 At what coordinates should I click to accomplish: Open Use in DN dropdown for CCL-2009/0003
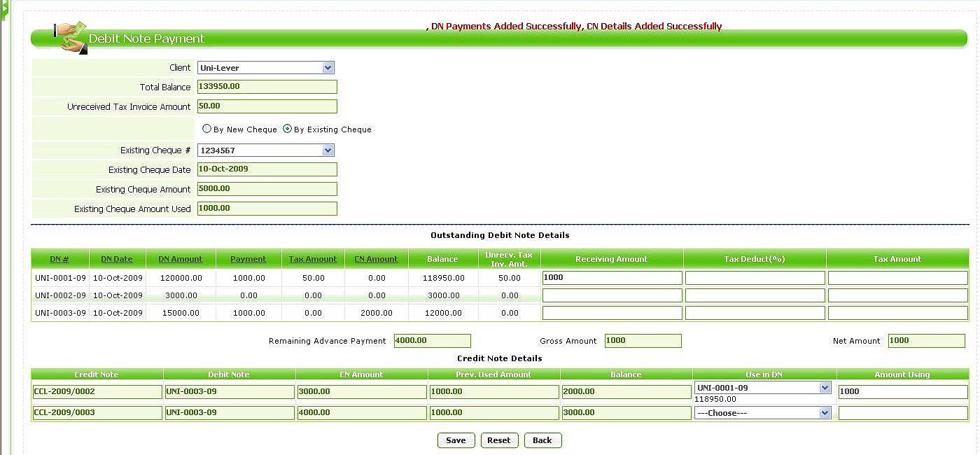[x=763, y=413]
